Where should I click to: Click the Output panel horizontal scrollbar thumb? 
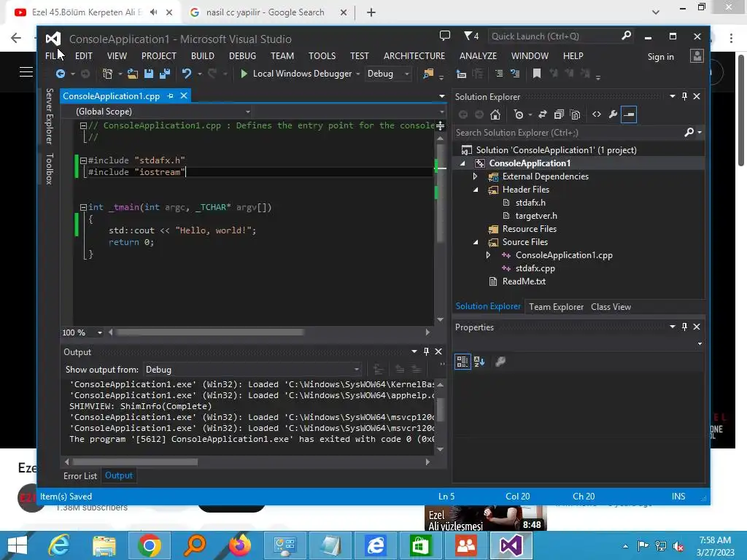(x=135, y=462)
